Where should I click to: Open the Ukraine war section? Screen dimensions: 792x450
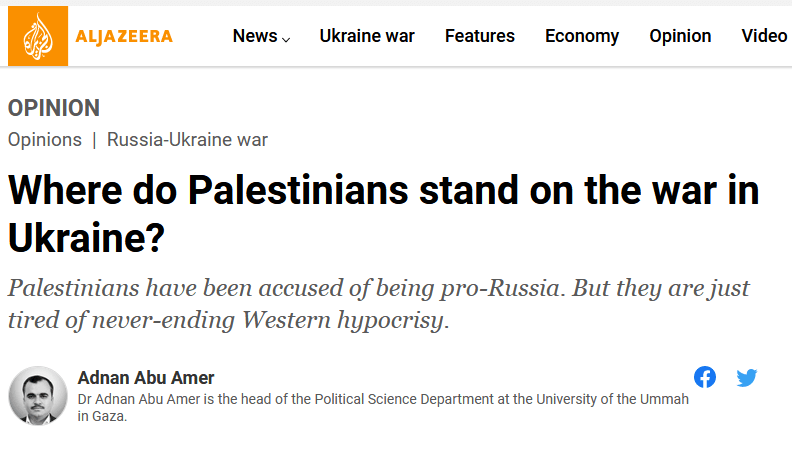click(x=367, y=36)
